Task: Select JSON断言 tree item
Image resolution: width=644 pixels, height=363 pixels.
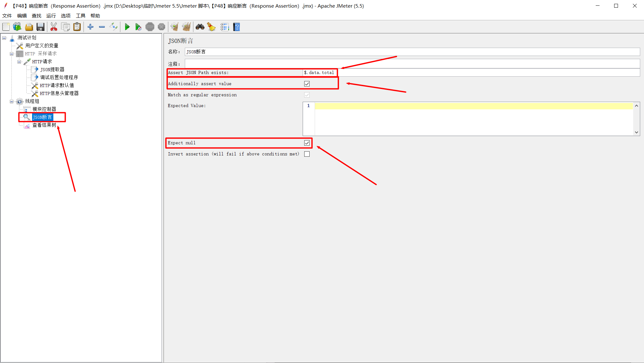Action: point(42,117)
